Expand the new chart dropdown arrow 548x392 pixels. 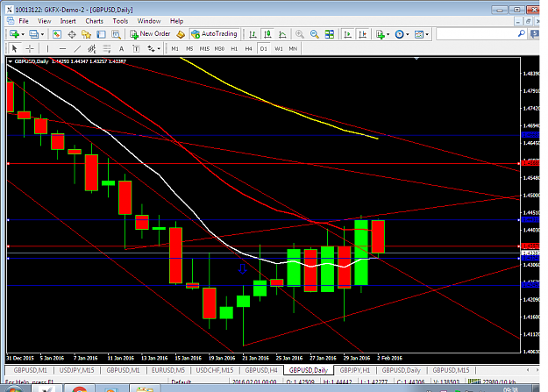[23, 34]
